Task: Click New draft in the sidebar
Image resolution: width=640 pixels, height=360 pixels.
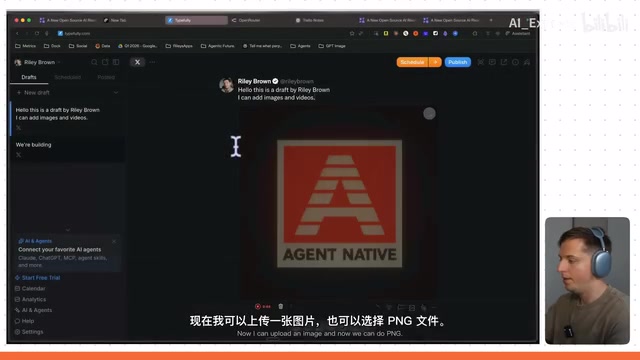Action: 33,93
